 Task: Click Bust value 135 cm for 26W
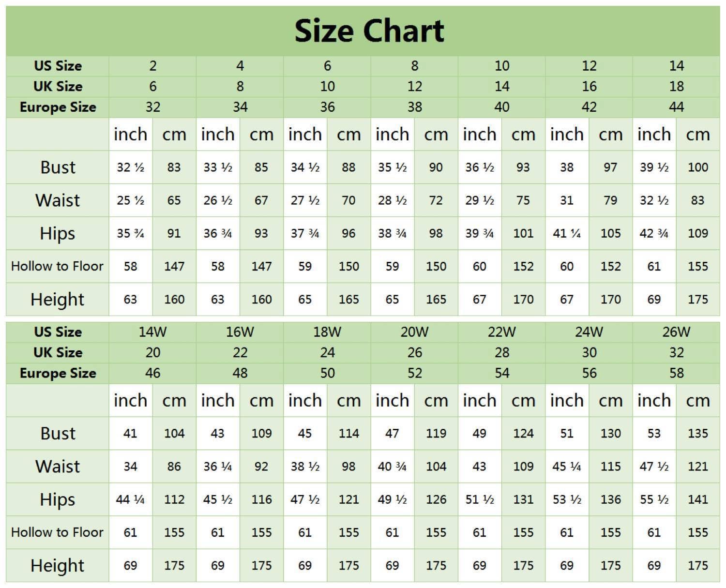[x=698, y=434]
